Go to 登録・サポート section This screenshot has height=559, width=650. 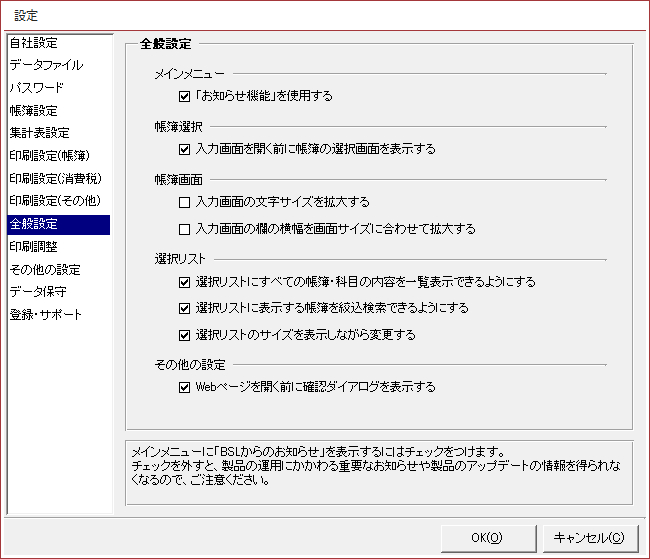[x=45, y=315]
